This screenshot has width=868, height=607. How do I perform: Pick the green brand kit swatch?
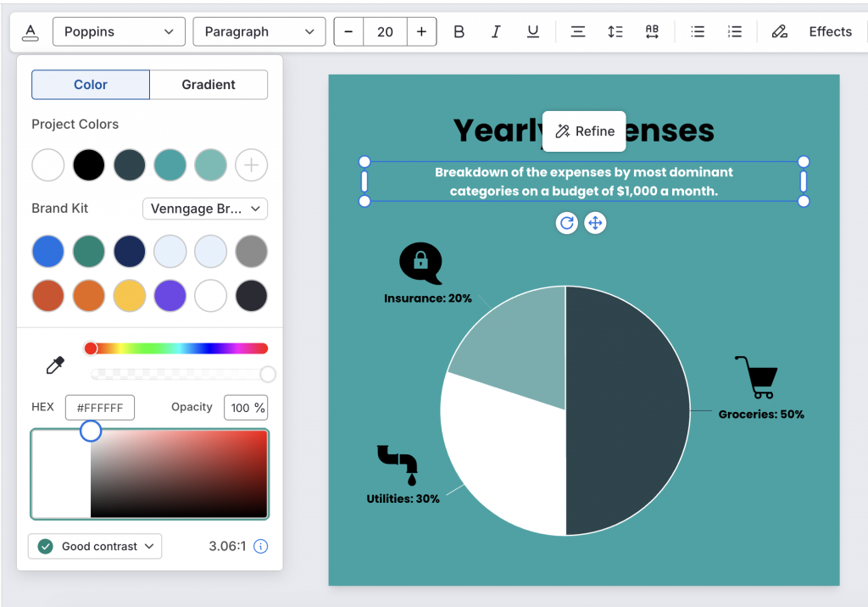point(88,252)
